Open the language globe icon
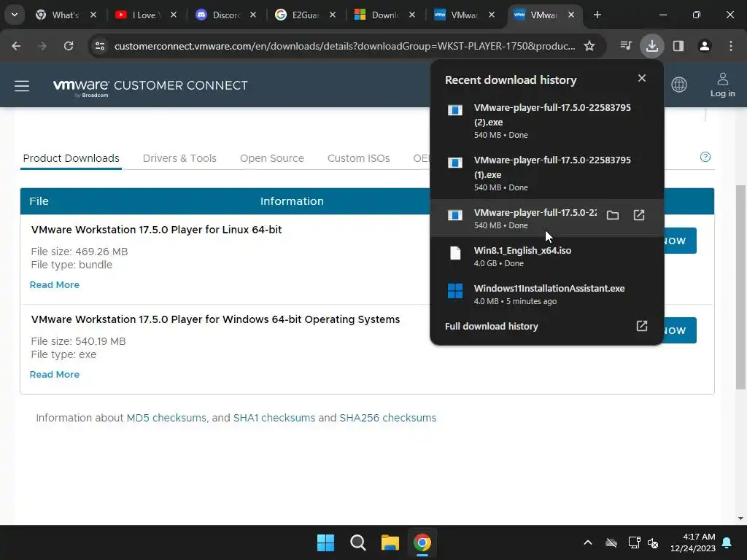 pyautogui.click(x=679, y=85)
